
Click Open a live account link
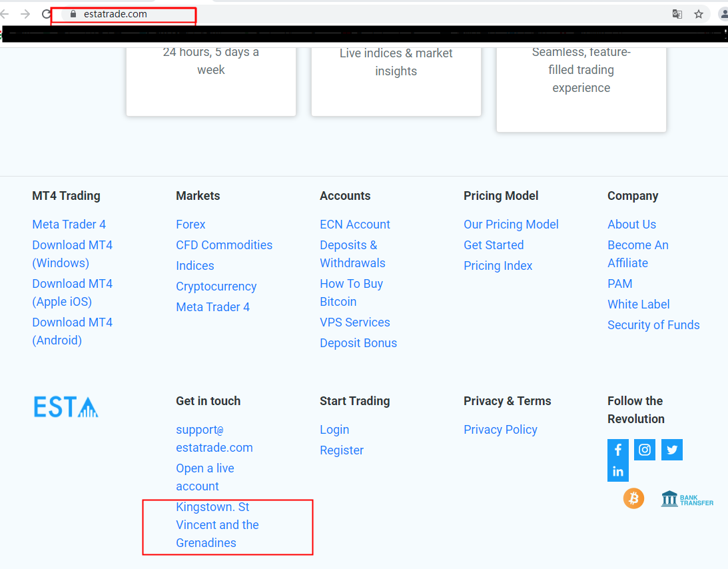(x=204, y=477)
